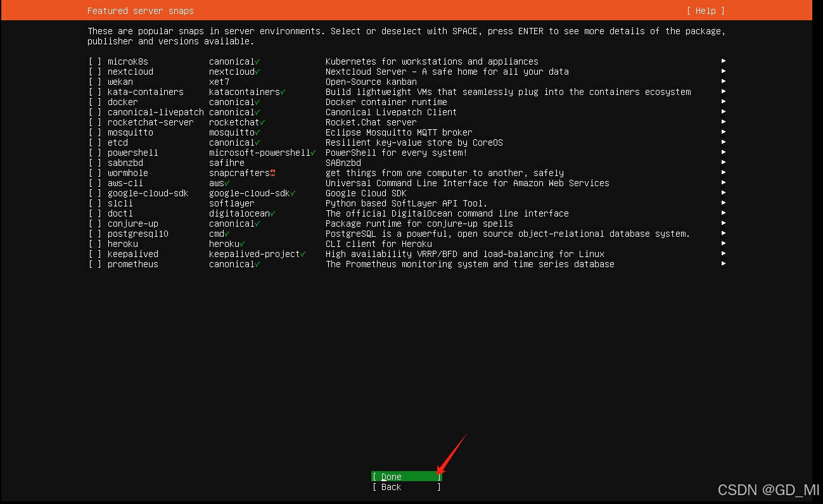823x504 pixels.
Task: Click 'PowerShell for every system!' description
Action: (396, 153)
